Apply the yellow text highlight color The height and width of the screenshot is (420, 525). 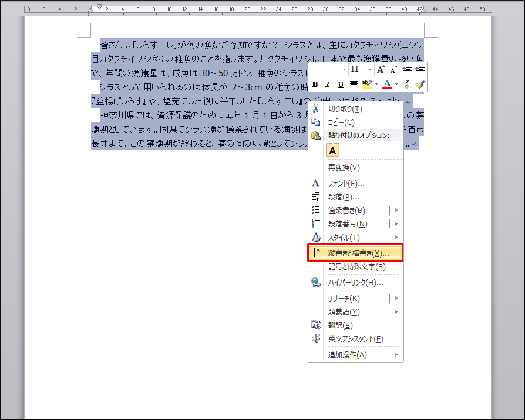pos(367,84)
